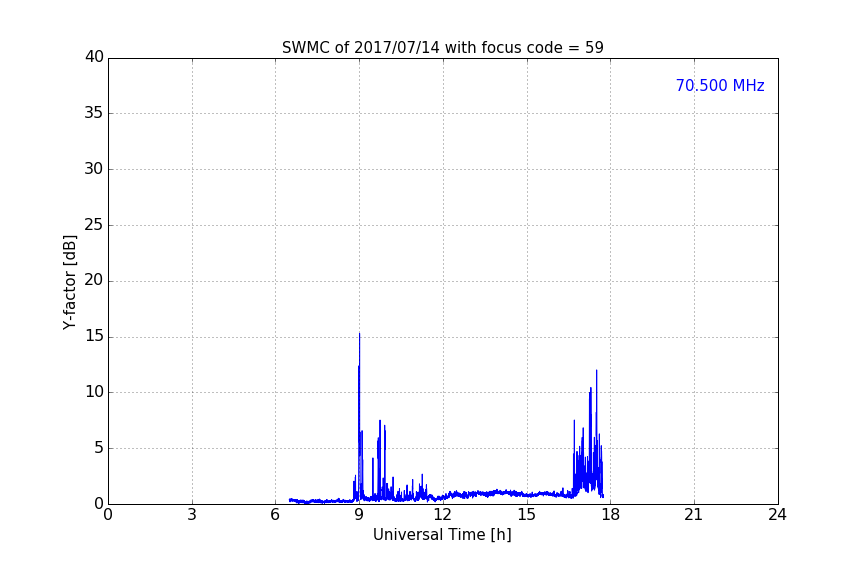Click the y-axis tick label '25'

pos(94,225)
